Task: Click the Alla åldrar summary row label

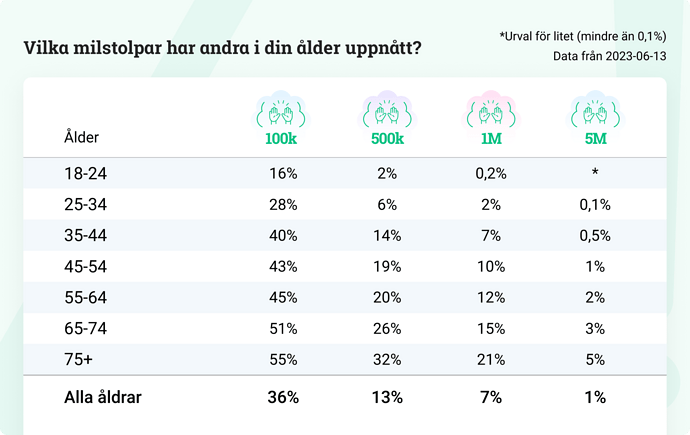Action: tap(102, 397)
